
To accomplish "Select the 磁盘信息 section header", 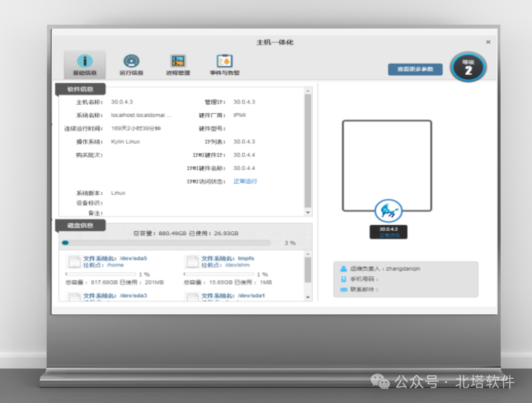I will [81, 225].
